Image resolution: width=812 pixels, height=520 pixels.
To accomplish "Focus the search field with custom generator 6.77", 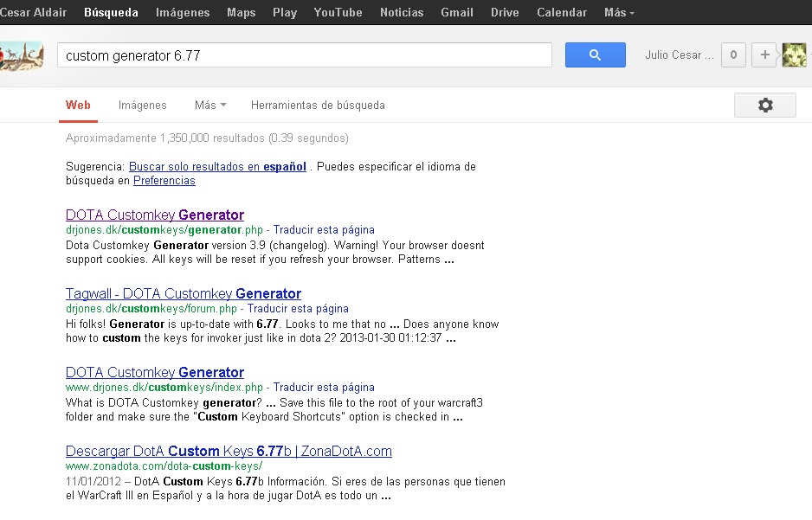I will pos(305,55).
